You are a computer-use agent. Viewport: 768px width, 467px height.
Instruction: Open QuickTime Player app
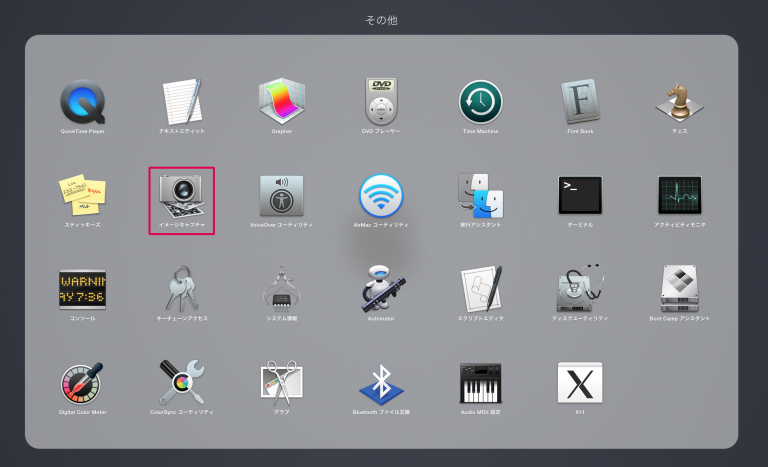[x=82, y=102]
